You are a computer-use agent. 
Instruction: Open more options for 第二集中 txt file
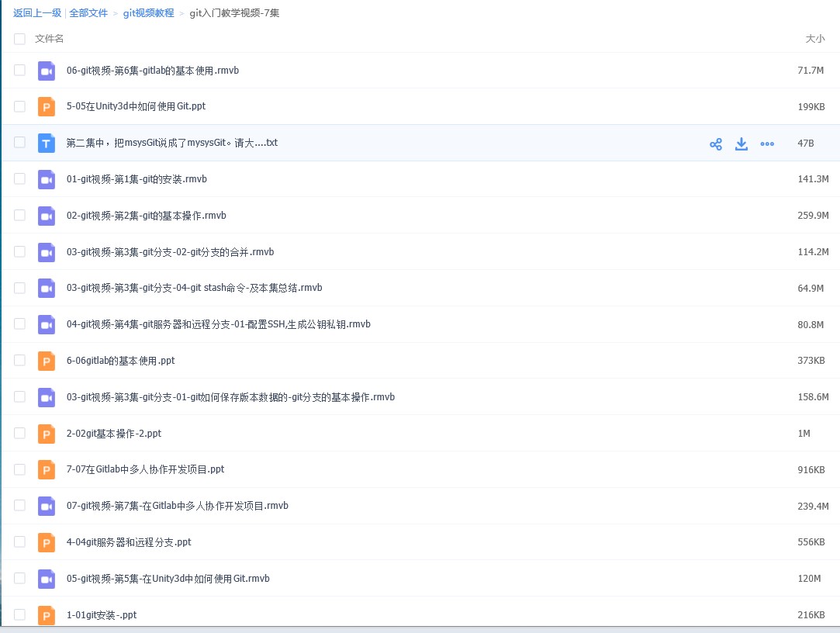click(767, 144)
